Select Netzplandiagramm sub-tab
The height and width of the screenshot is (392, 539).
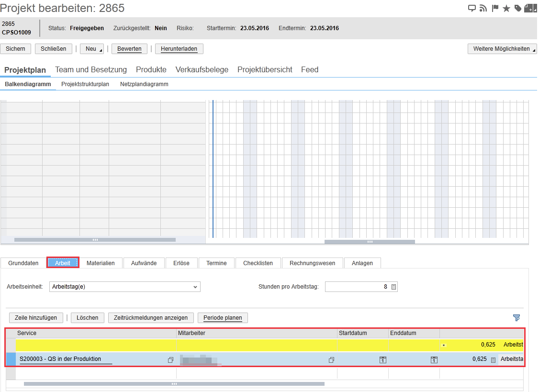pos(145,84)
